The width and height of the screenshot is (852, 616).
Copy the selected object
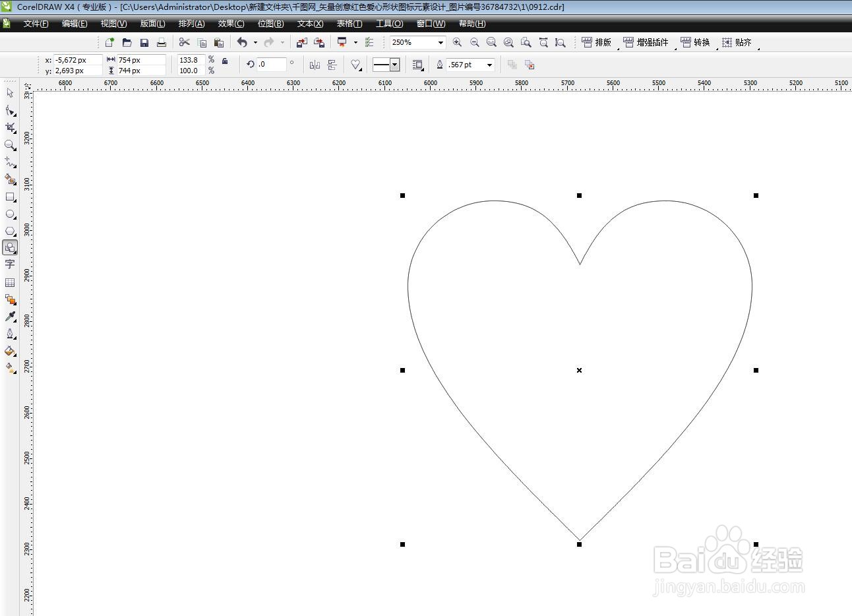point(202,42)
